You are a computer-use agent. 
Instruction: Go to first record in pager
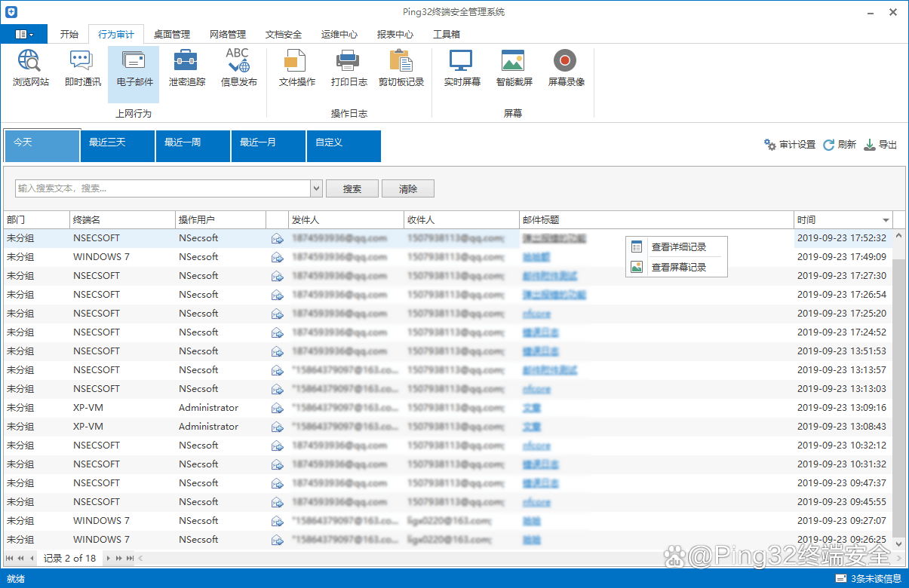point(10,559)
